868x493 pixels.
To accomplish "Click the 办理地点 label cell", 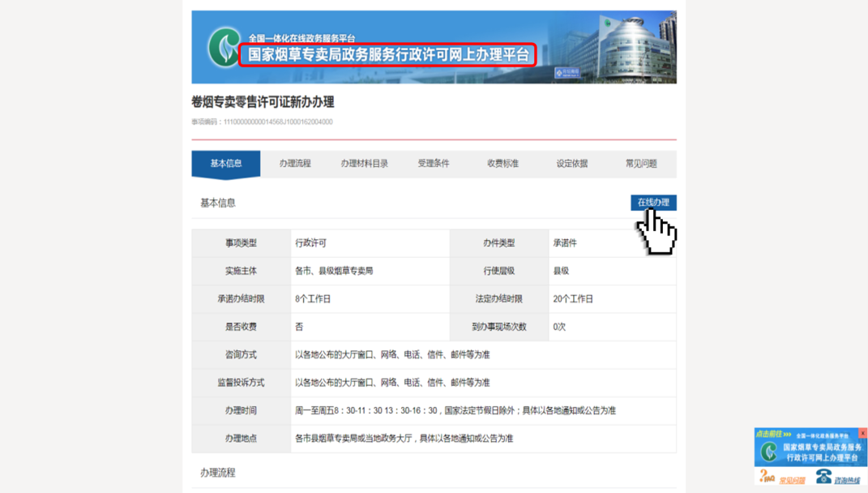I will point(242,439).
